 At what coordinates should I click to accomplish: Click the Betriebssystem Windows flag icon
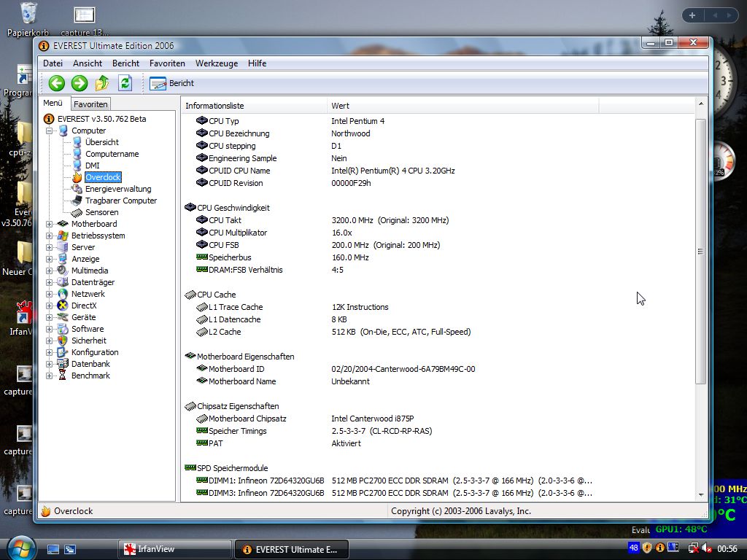(x=63, y=236)
